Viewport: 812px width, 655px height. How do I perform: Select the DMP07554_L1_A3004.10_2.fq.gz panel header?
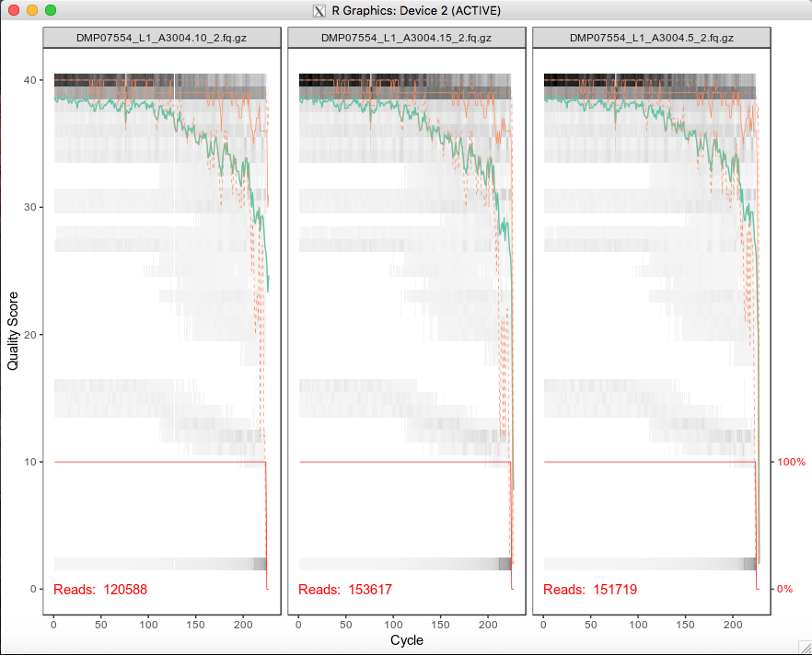point(161,39)
